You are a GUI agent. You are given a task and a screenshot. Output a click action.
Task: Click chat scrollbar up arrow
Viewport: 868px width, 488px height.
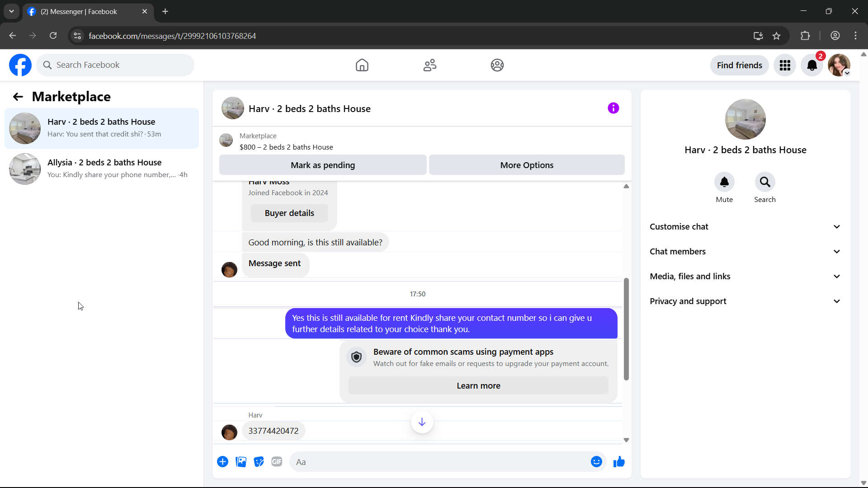click(626, 186)
